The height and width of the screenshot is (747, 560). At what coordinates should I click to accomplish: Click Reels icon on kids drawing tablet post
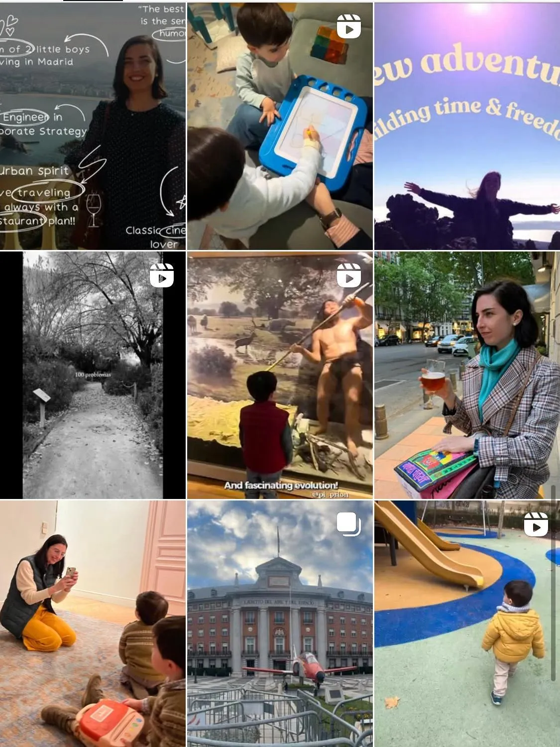pyautogui.click(x=348, y=26)
